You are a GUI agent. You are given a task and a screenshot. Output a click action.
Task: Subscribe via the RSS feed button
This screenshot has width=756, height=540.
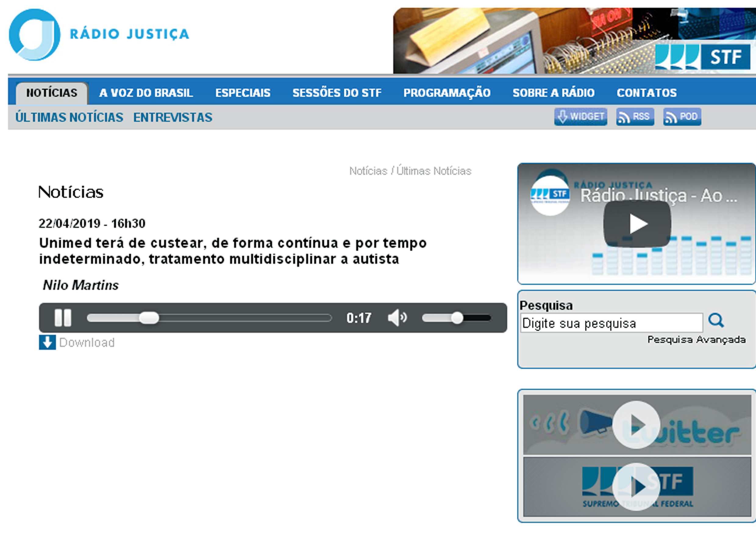coord(635,117)
